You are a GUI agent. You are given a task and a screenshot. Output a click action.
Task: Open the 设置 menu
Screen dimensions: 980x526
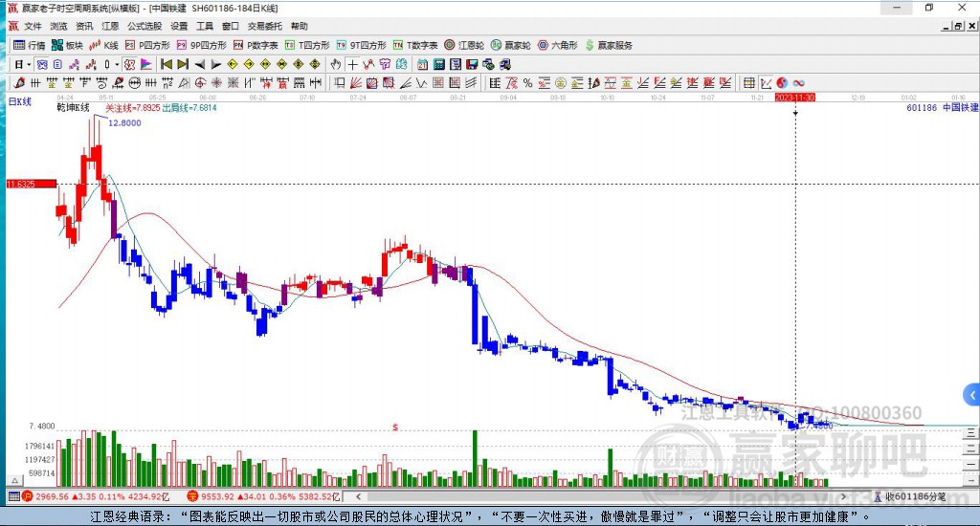coord(179,26)
